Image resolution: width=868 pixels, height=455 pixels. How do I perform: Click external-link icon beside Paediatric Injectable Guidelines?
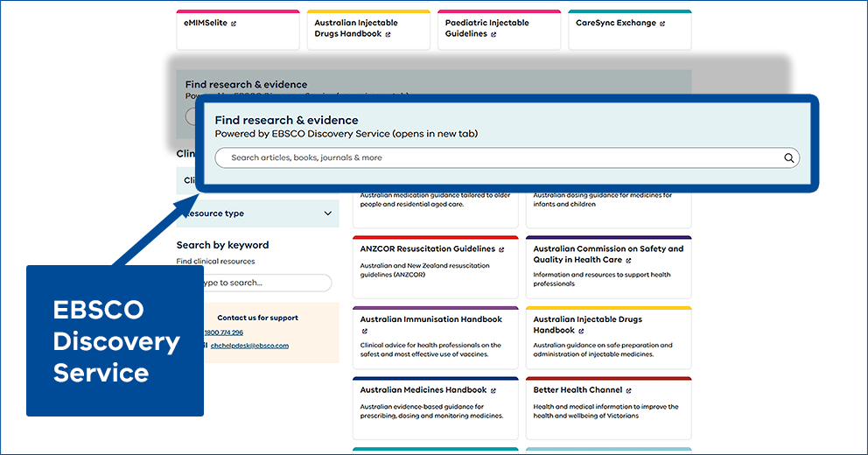tap(493, 34)
